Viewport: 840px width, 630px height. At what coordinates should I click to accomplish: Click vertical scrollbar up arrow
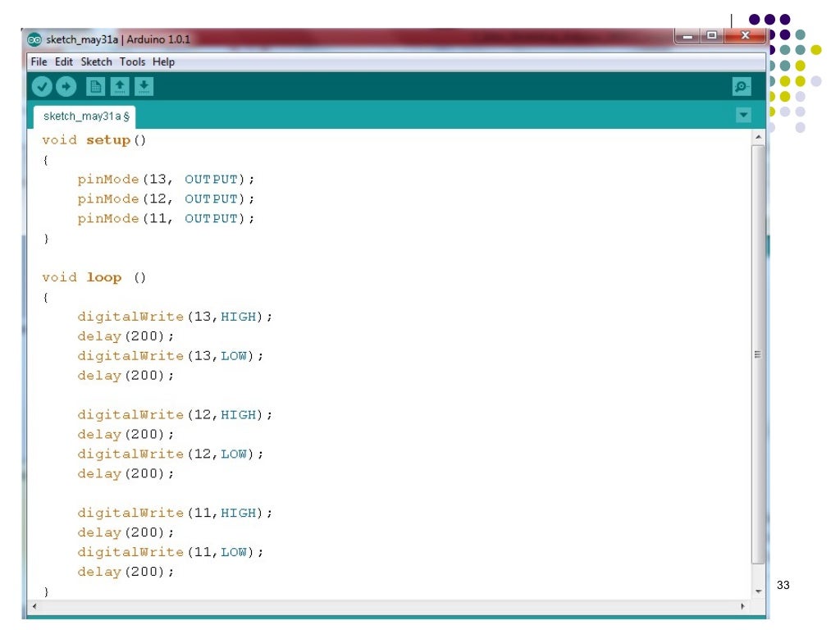click(758, 136)
